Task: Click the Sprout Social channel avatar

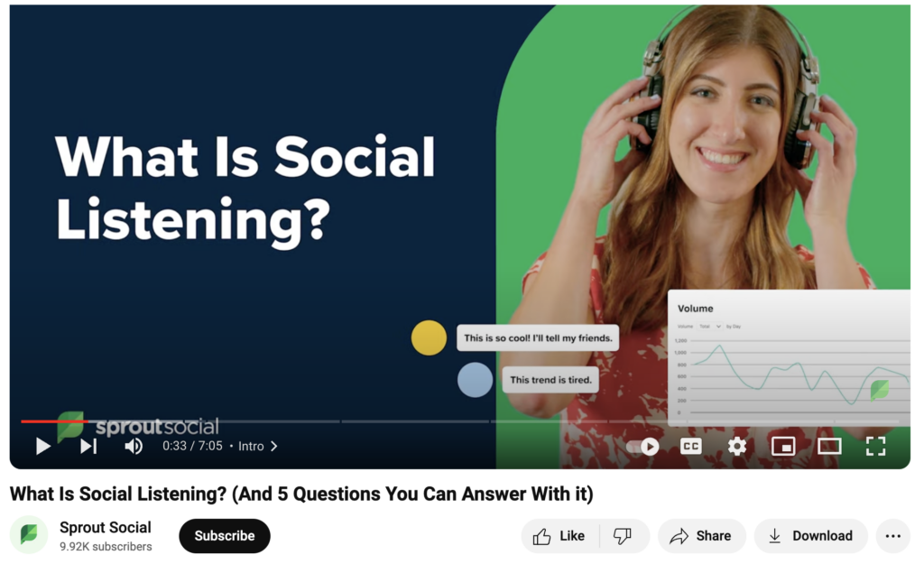Action: click(28, 535)
